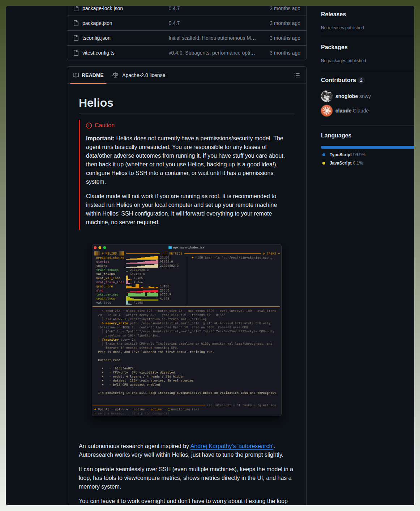Screen dimensions: 420x511
Task: Follow the Andrej Karpathy's 'autoresearch' link
Action: click(232, 446)
